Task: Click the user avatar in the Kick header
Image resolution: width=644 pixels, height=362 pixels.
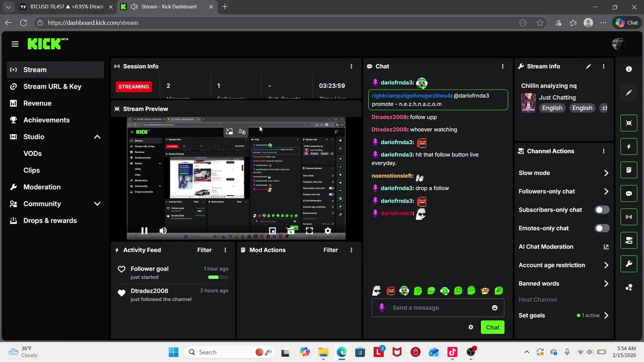Action: (x=618, y=44)
